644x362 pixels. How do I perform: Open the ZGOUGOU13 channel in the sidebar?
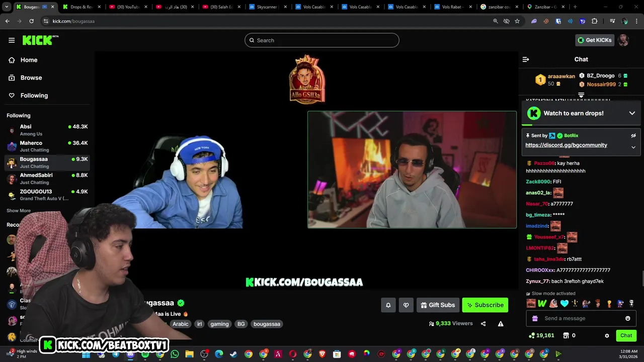[47, 195]
